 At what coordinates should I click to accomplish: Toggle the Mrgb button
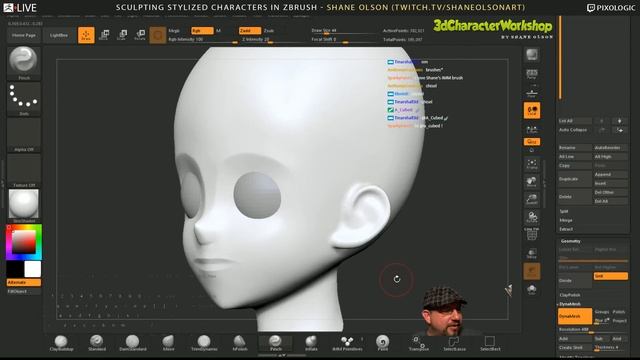click(174, 31)
